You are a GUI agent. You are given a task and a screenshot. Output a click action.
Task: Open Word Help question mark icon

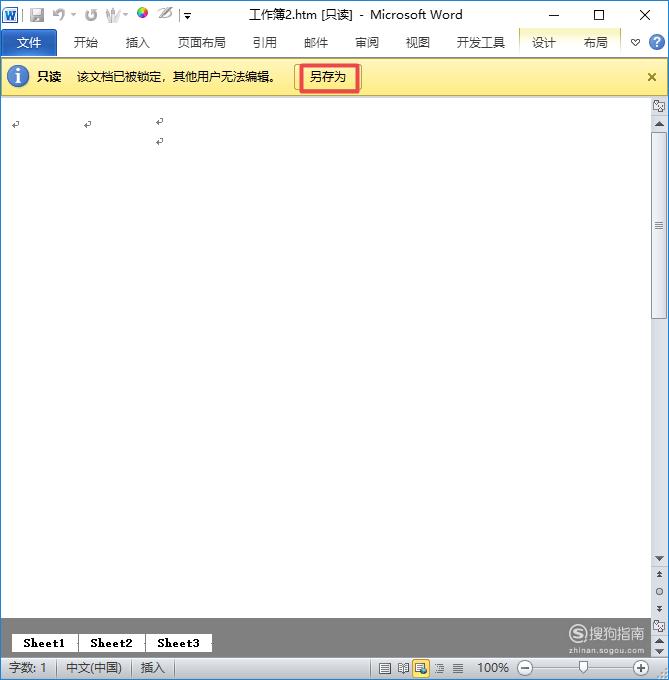pyautogui.click(x=657, y=42)
